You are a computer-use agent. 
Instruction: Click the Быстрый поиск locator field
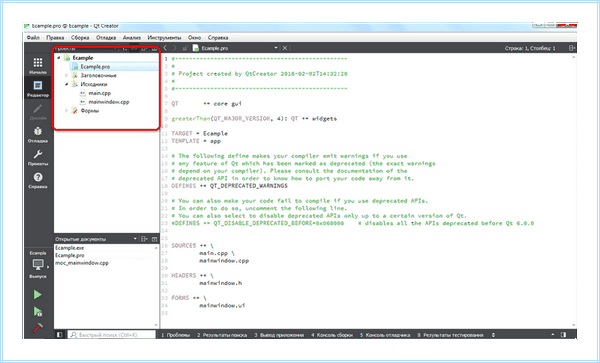tap(112, 335)
